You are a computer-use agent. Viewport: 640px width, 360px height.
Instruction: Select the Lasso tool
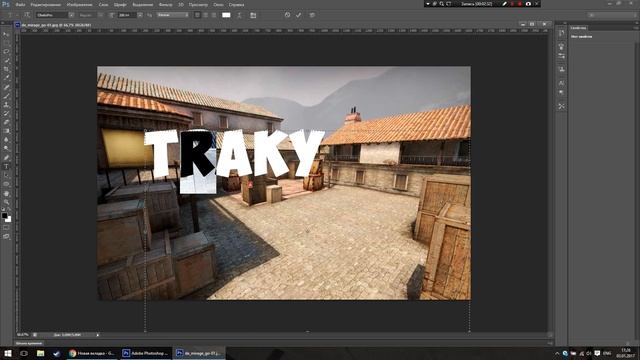(x=6, y=52)
